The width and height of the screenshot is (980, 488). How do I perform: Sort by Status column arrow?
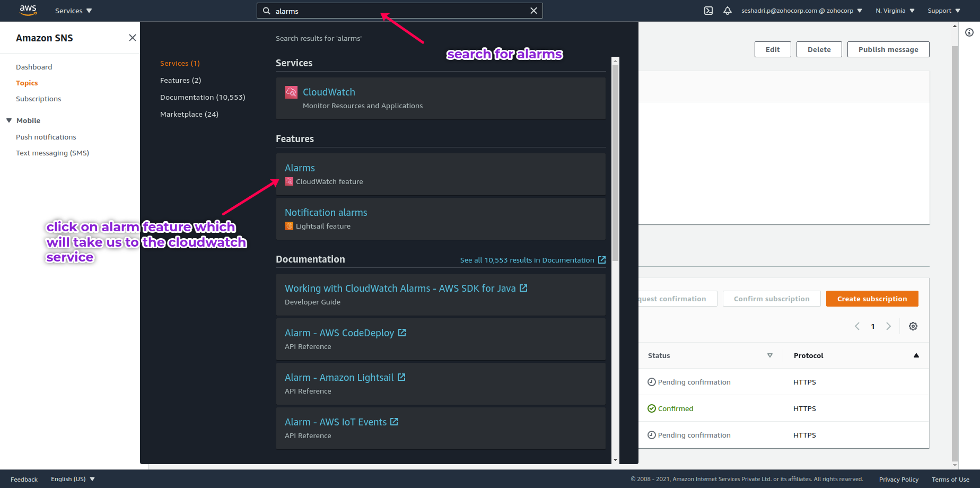point(770,355)
